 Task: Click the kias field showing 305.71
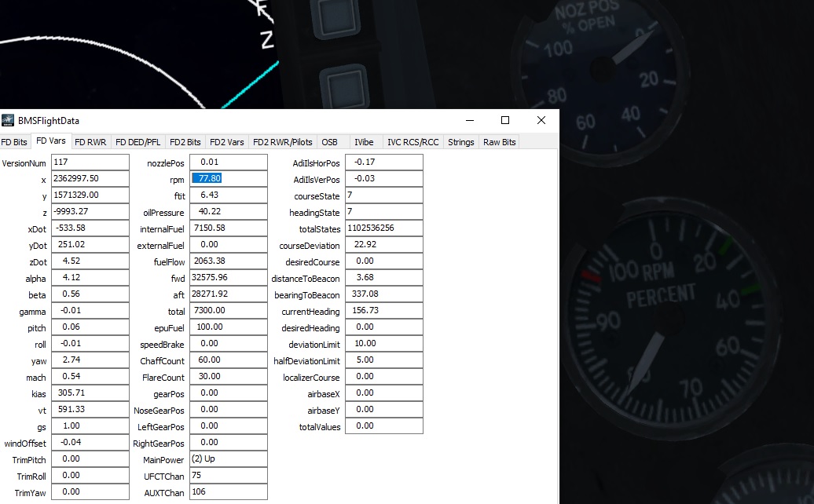click(x=90, y=393)
